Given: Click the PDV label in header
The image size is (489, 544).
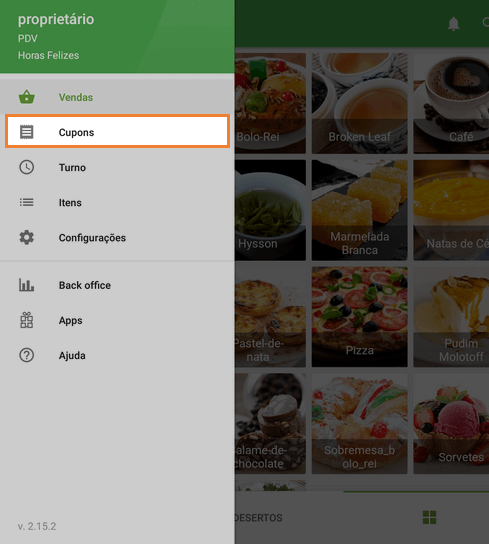Looking at the screenshot, I should (x=27, y=39).
